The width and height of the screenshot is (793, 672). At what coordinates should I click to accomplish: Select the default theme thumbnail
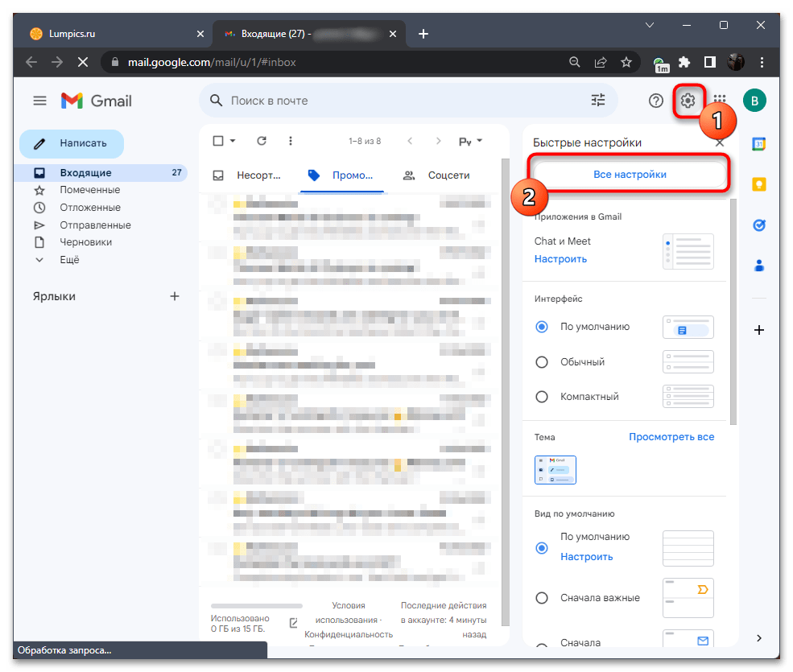pyautogui.click(x=555, y=470)
